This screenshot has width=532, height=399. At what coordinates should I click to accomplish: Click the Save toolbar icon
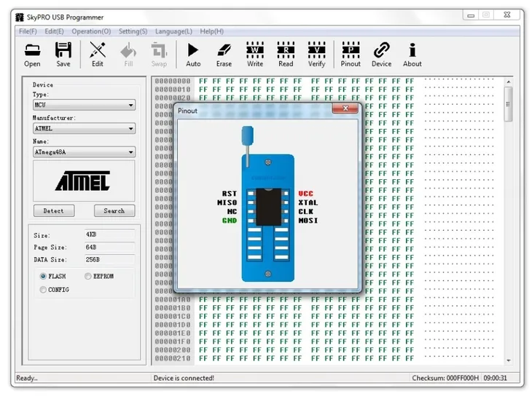63,54
